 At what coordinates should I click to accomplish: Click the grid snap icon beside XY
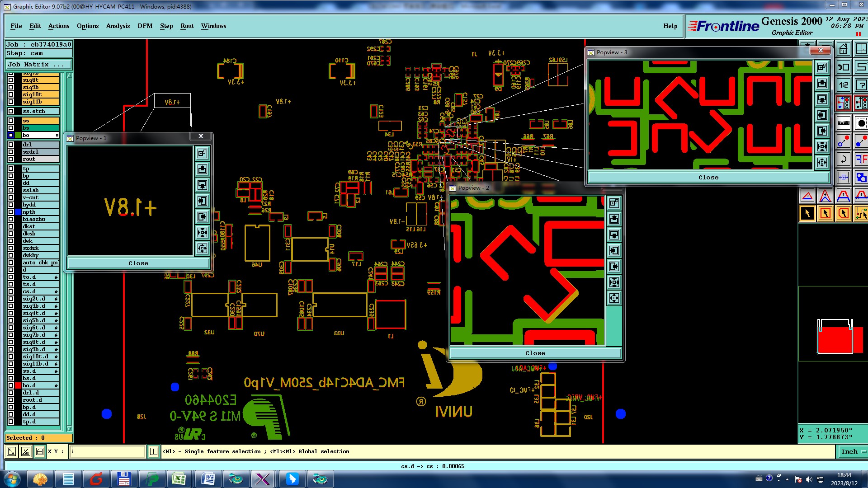[40, 451]
